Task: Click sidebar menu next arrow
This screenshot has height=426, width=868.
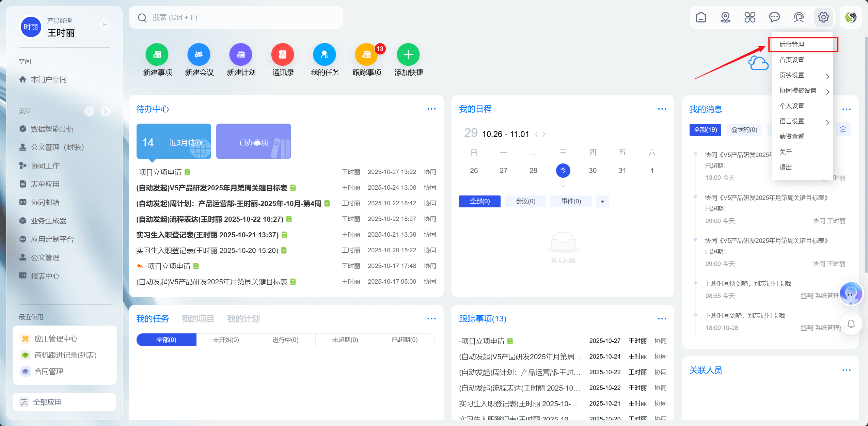Action: pyautogui.click(x=106, y=111)
